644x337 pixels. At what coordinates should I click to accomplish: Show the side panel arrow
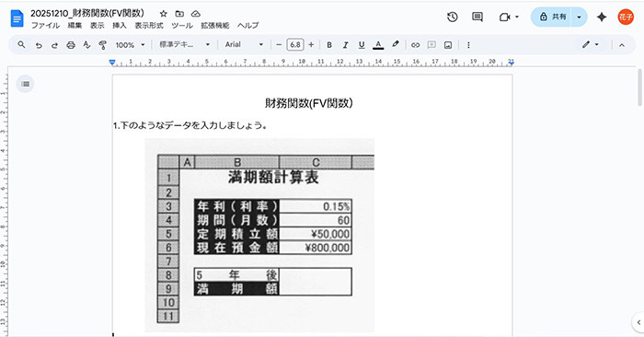(638, 322)
